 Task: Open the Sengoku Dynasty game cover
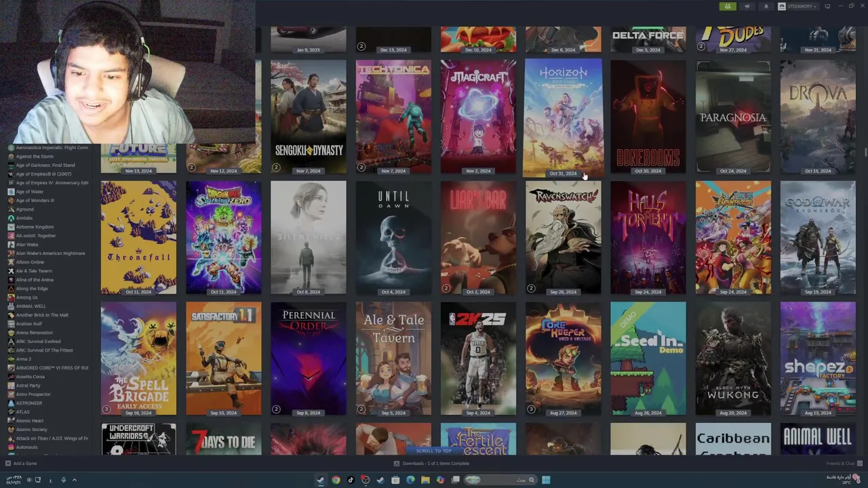[x=309, y=117]
